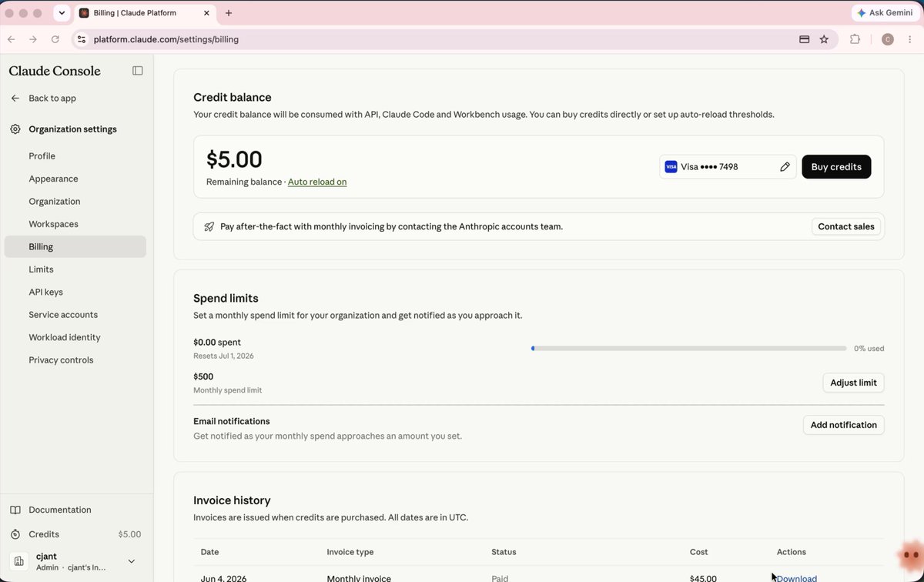Image resolution: width=924 pixels, height=582 pixels.
Task: Close the Billing browser tab
Action: pos(206,13)
